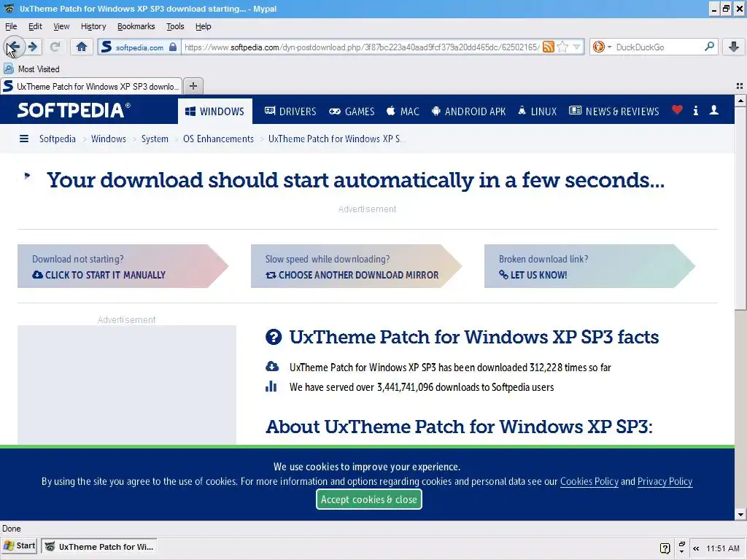This screenshot has height=560, width=747.
Task: Click the UxTheme Patch breadcrumb entry
Action: (336, 139)
